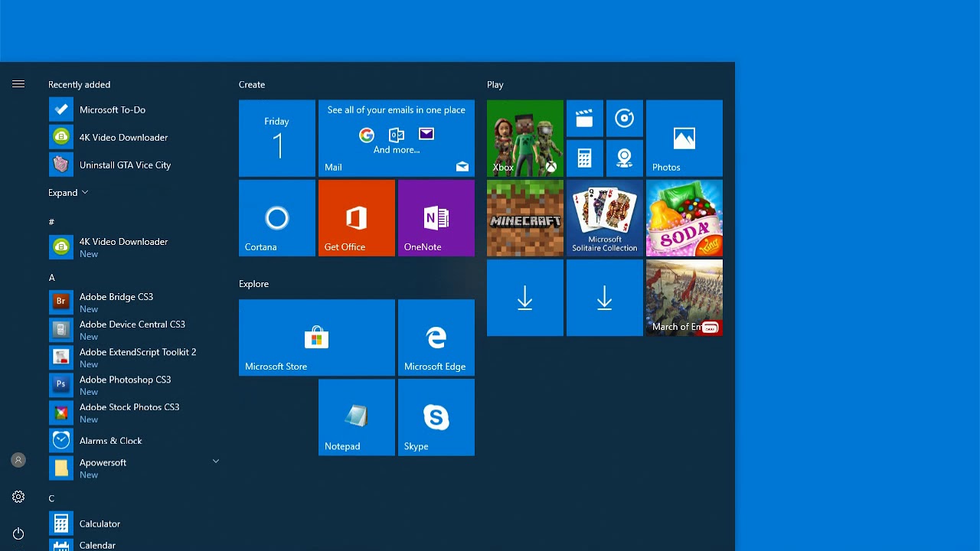This screenshot has width=980, height=551.
Task: Click the C letter group header
Action: [51, 498]
